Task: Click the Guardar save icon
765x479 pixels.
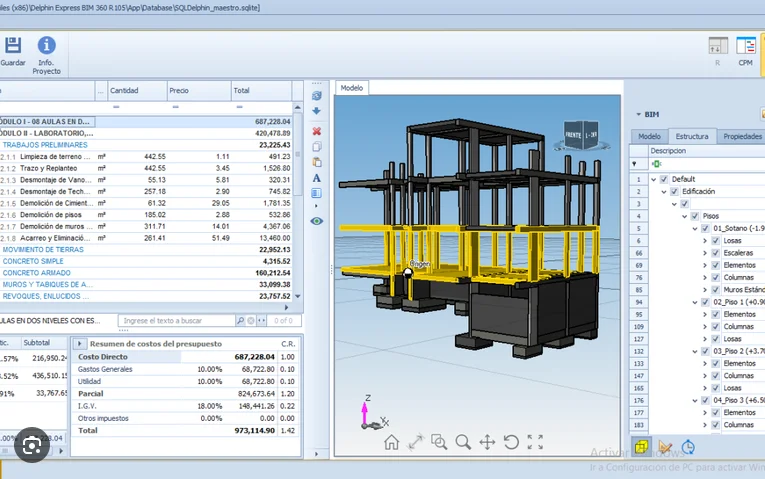Action: click(x=13, y=45)
